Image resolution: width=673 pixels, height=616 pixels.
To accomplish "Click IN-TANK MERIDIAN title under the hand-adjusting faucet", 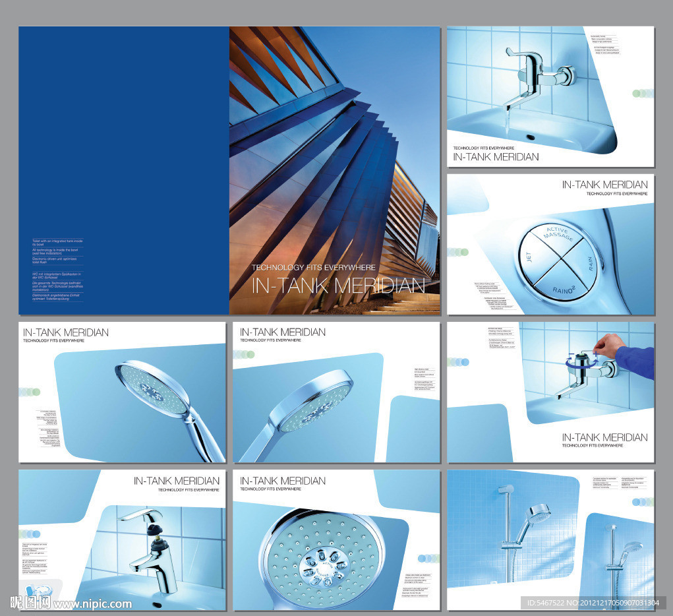I will 604,437.
